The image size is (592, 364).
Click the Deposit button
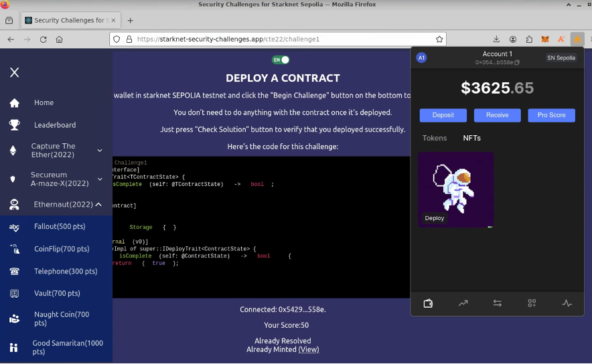point(443,115)
